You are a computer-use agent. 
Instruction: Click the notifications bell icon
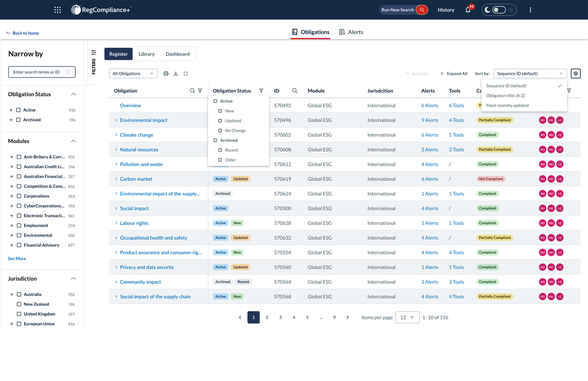coord(468,10)
